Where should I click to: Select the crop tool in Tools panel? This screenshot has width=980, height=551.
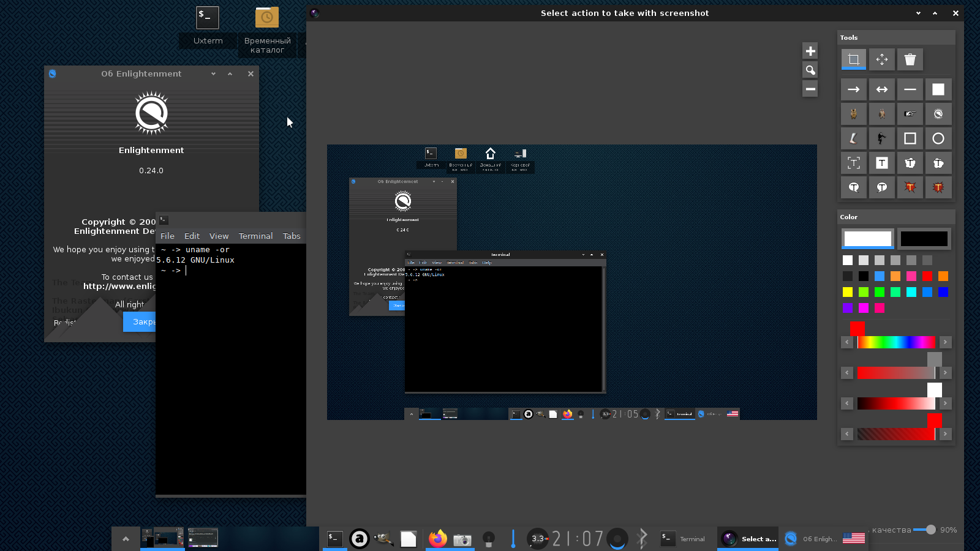(x=853, y=59)
